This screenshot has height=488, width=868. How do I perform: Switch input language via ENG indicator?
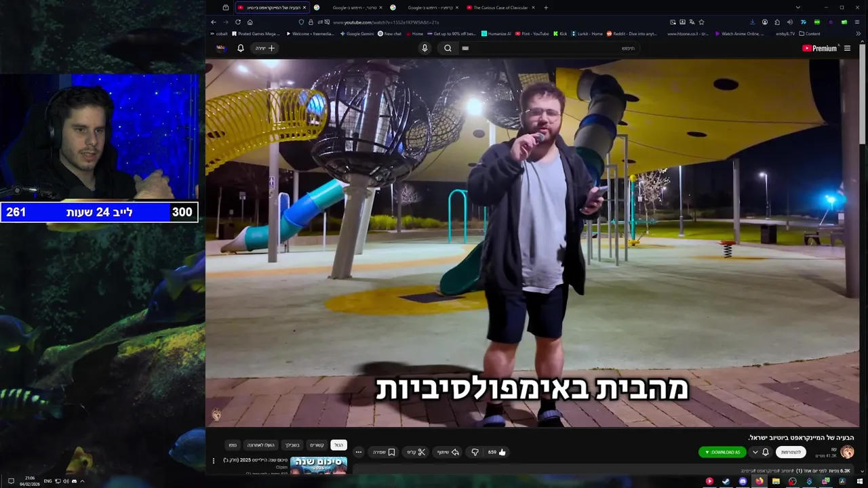point(48,481)
